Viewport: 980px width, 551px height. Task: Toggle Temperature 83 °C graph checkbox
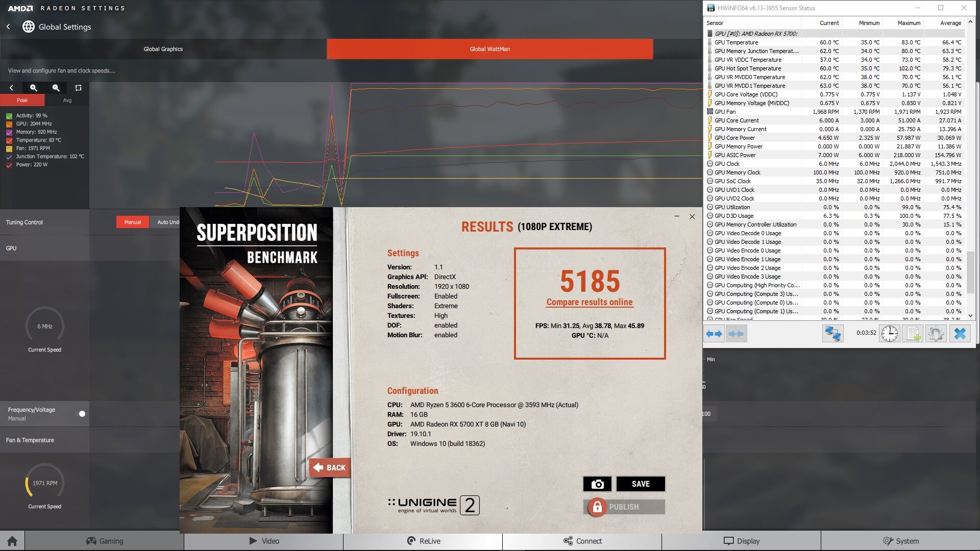point(9,140)
